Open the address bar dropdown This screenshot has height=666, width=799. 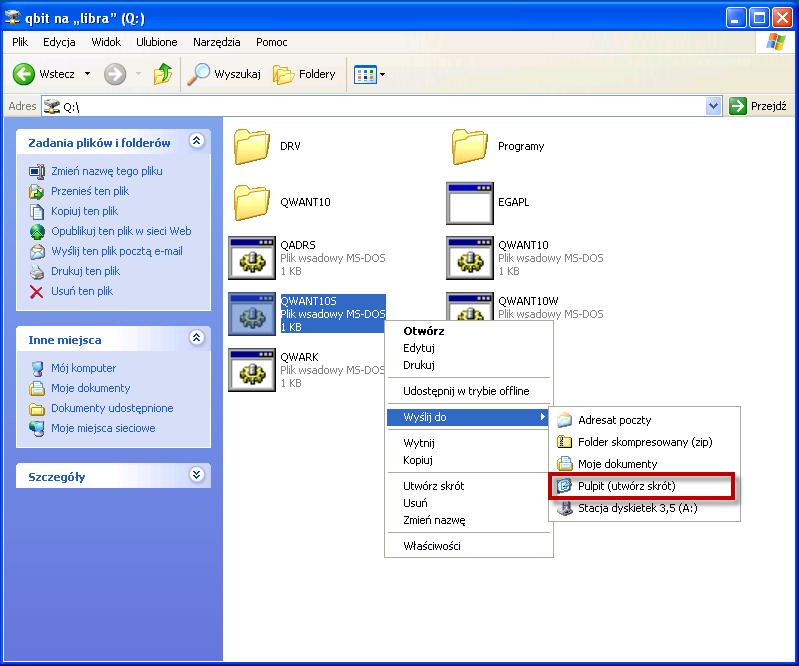coord(713,106)
